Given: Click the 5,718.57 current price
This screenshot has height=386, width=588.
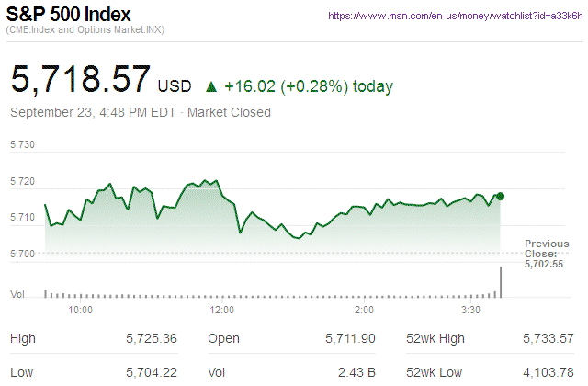Looking at the screenshot, I should pyautogui.click(x=80, y=80).
